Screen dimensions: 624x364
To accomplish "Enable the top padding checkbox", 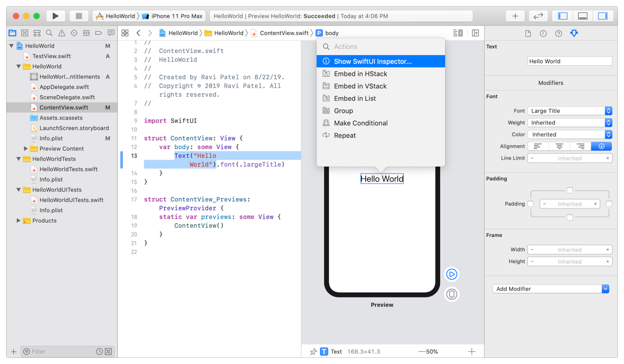I will tap(569, 190).
